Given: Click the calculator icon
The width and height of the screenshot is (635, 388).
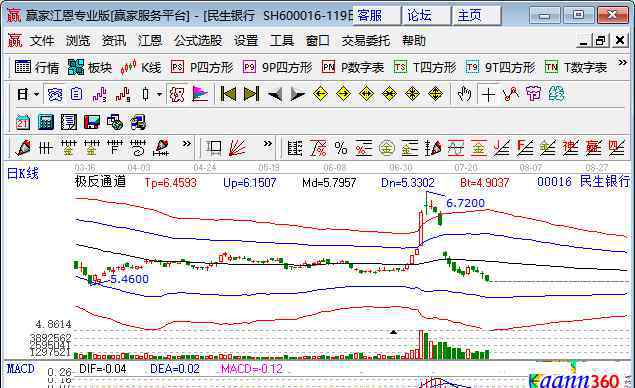Looking at the screenshot, I should pos(46,122).
